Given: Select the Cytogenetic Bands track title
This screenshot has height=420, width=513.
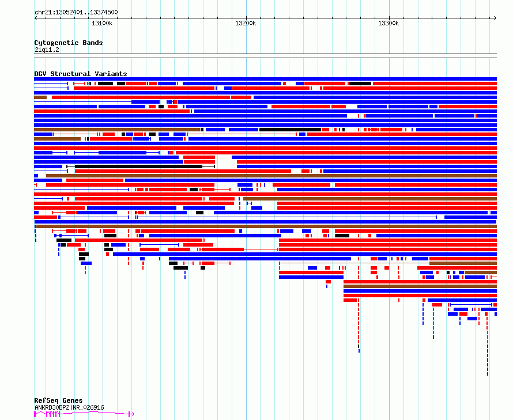Looking at the screenshot, I should point(69,43).
